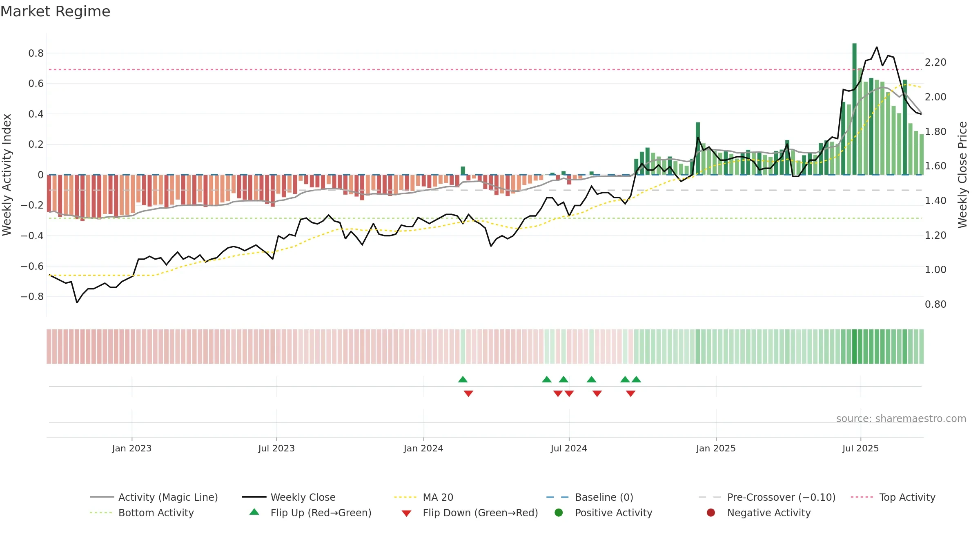Screen dimensions: 980x551
Task: Toggle Flip Down (Green→Red) legend entry
Action: pyautogui.click(x=470, y=513)
